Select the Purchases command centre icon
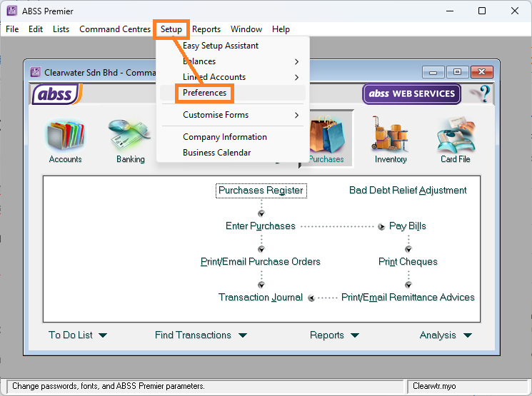Screen dimensions: 532x396 tap(326, 139)
